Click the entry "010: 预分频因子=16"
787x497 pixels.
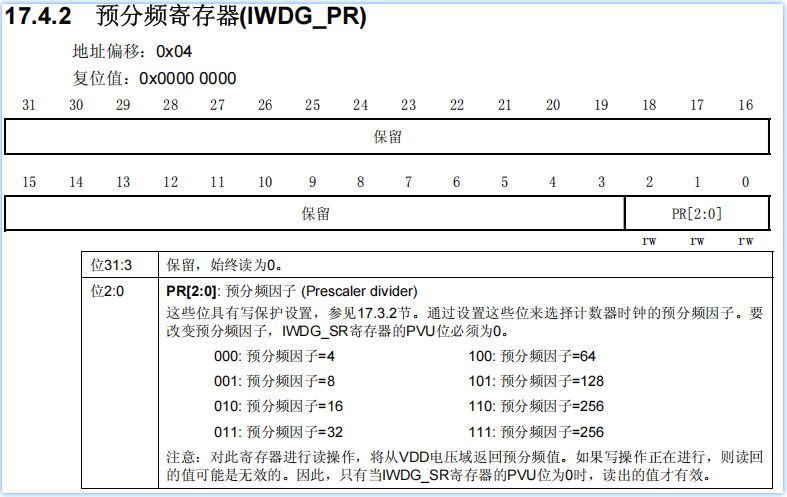(278, 406)
